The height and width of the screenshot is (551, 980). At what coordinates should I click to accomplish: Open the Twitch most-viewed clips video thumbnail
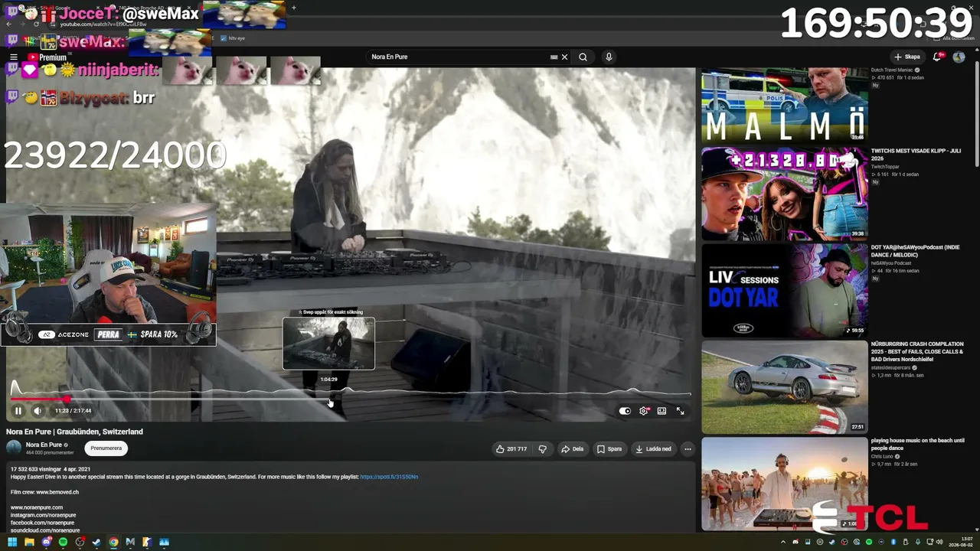click(x=785, y=193)
